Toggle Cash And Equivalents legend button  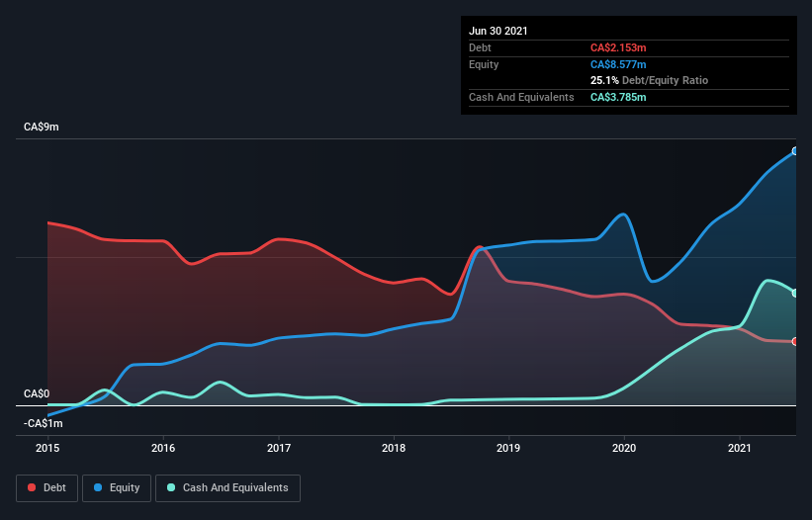point(227,488)
